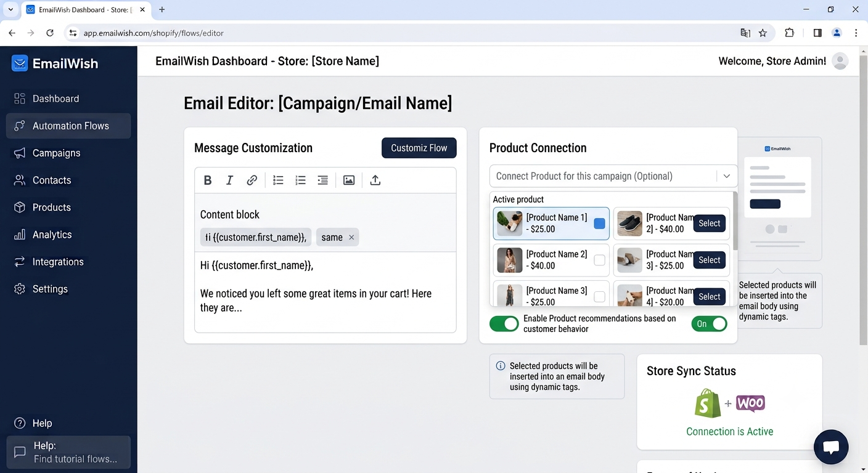Open browser extensions puzzle icon

(x=790, y=33)
